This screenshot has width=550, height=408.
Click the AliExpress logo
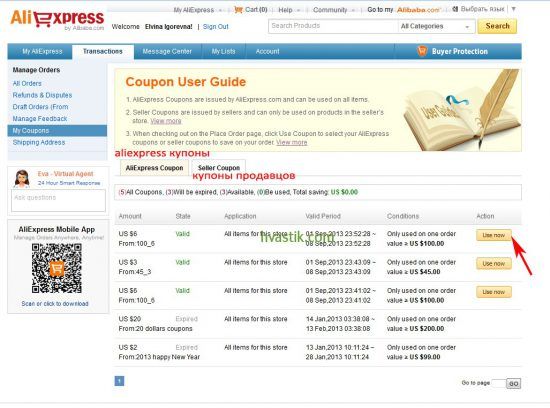[57, 20]
